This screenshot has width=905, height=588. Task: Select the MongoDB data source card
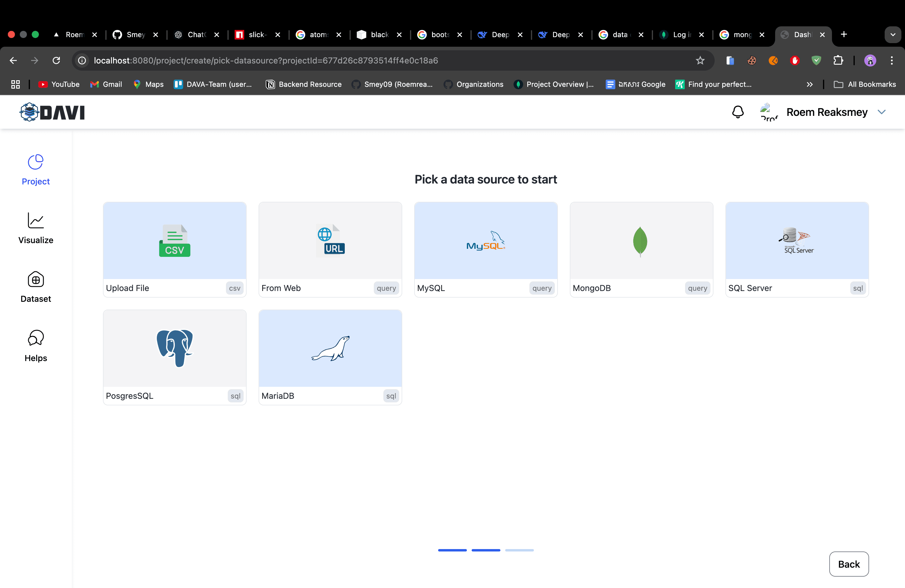[x=641, y=249]
